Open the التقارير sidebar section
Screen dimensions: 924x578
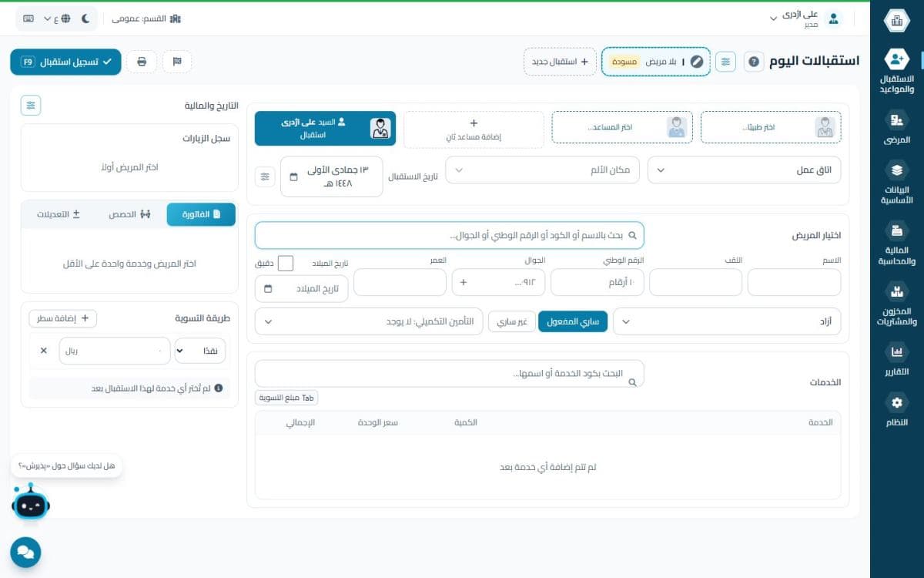pyautogui.click(x=896, y=360)
